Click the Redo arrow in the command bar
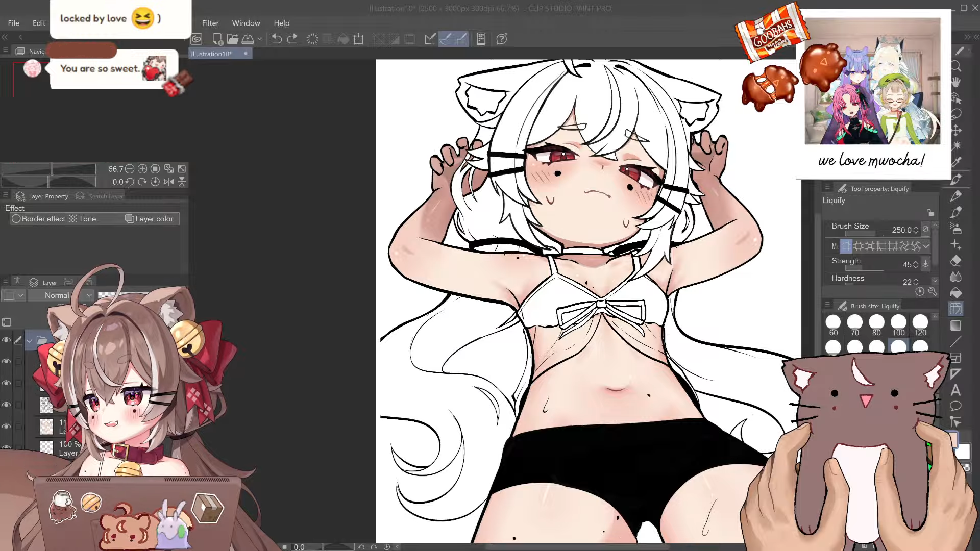 292,39
